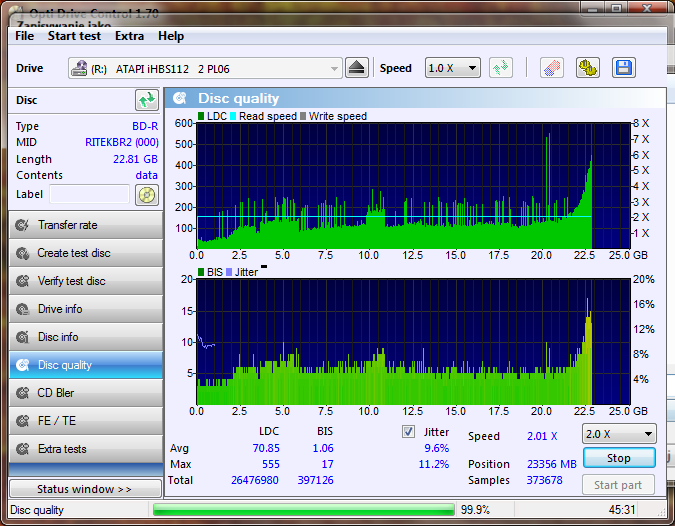This screenshot has height=526, width=675.
Task: Select Transfer rate test
Action: click(x=86, y=225)
